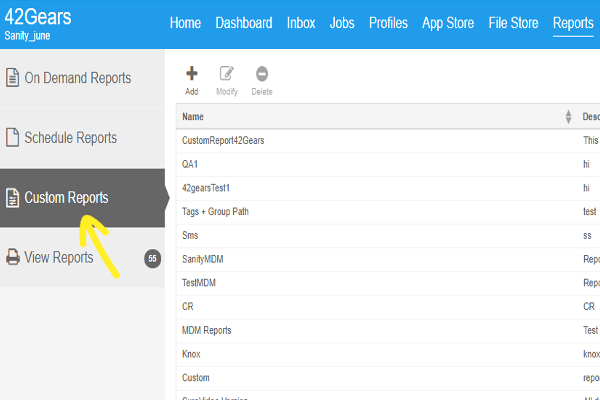Open View Reports in sidebar
This screenshot has width=600, height=400.
(x=82, y=258)
